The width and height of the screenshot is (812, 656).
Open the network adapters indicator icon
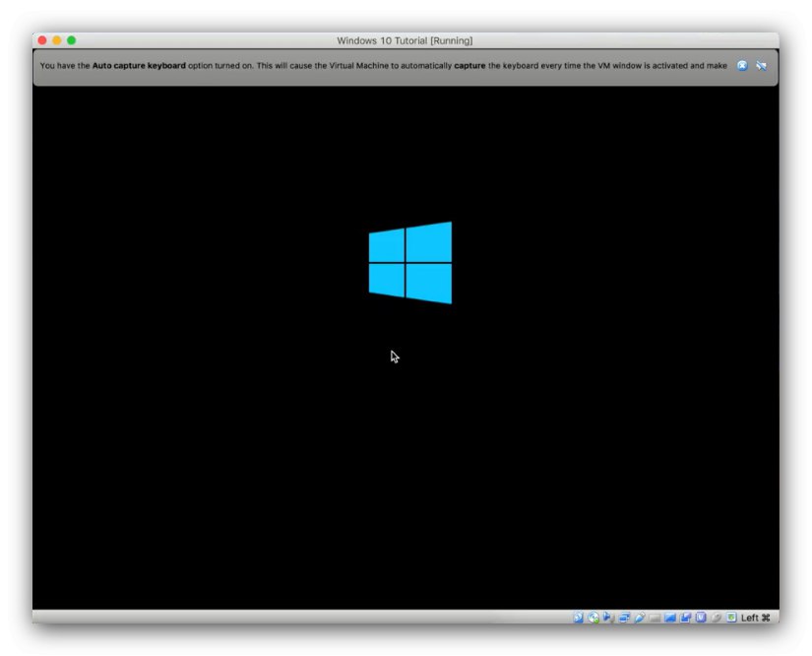point(624,618)
